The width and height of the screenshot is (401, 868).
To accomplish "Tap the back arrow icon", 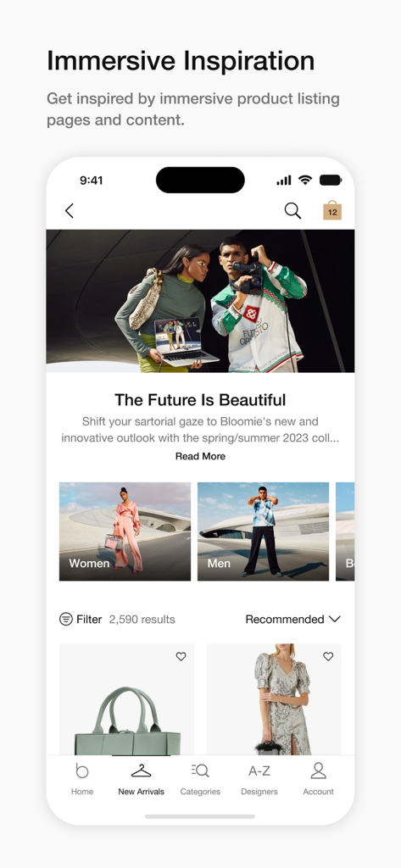I will [70, 211].
